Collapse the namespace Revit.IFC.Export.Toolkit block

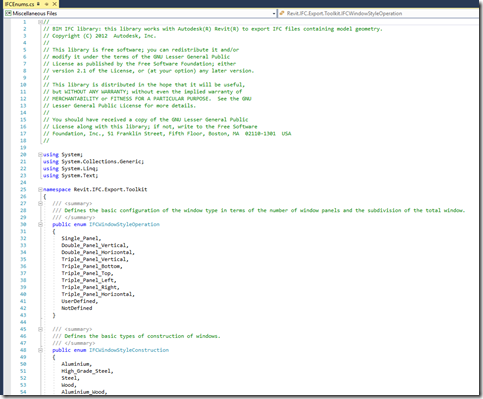[40, 190]
